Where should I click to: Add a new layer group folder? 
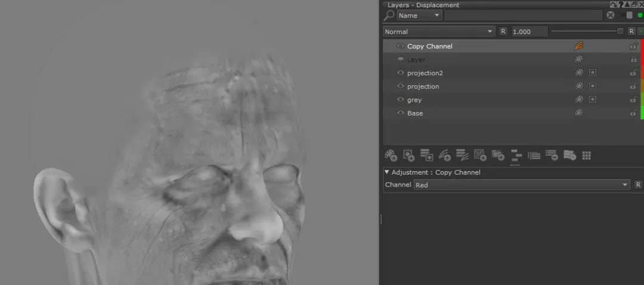[498, 156]
